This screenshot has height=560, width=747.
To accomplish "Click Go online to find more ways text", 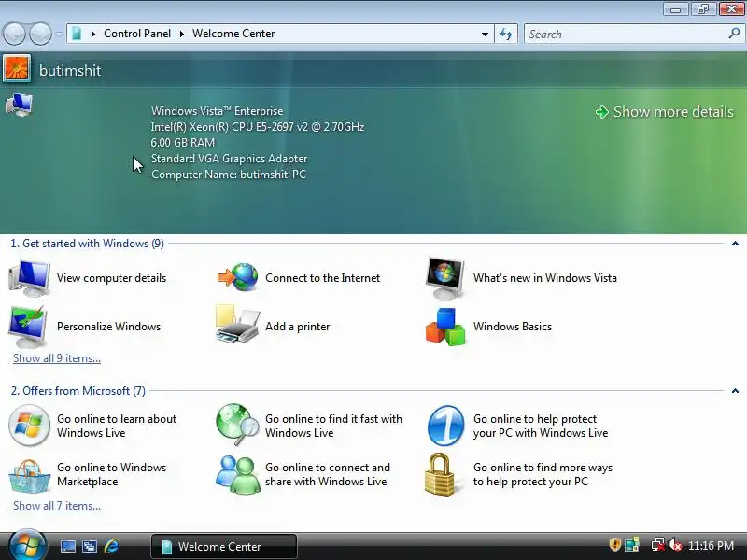I will (543, 474).
